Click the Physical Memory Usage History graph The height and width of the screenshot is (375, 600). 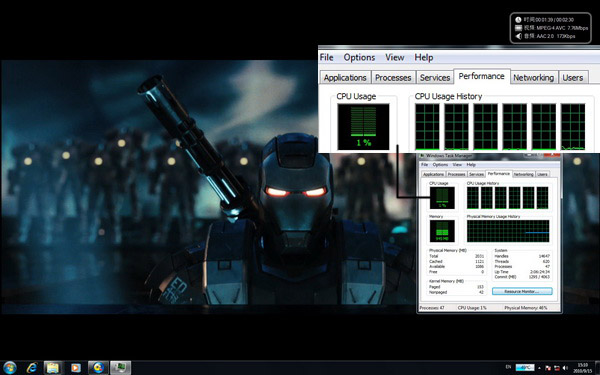[x=508, y=231]
